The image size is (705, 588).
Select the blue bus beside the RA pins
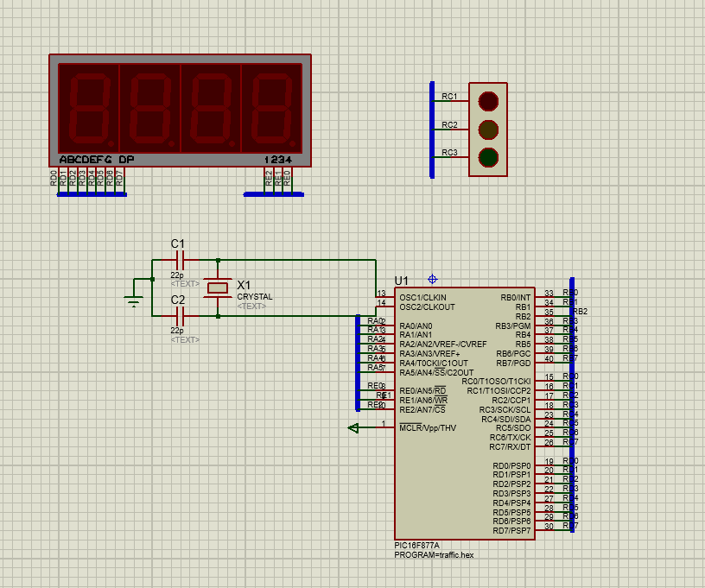tap(358, 363)
